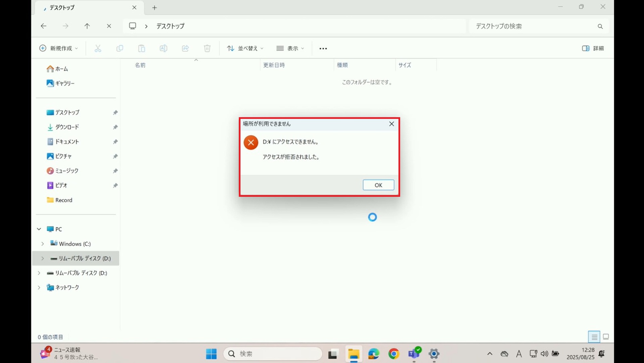Switch to details list view icon

(x=594, y=336)
